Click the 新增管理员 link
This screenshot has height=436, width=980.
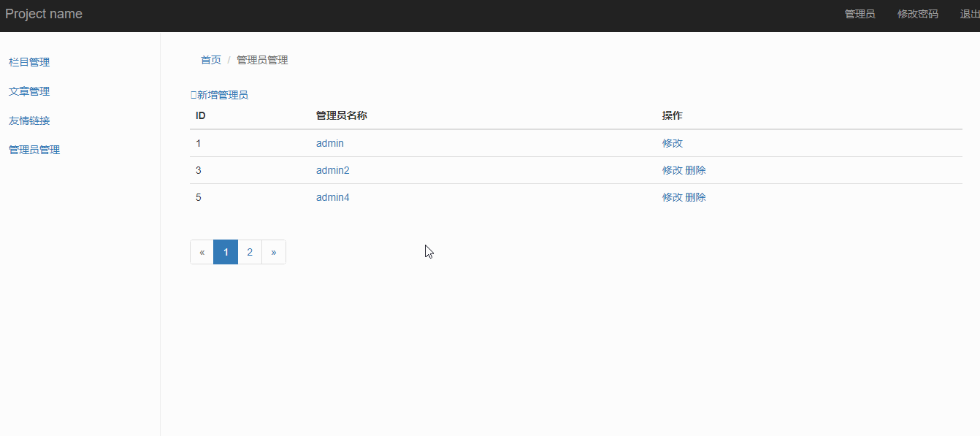click(219, 95)
